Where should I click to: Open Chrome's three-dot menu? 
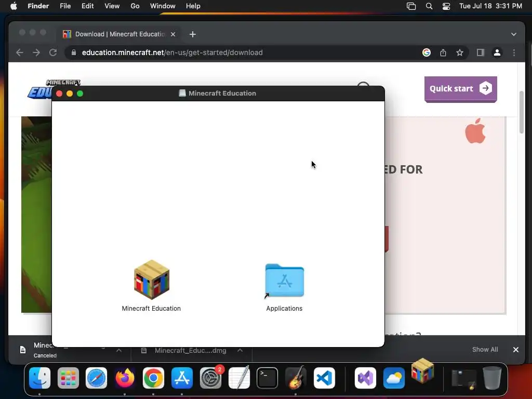coord(514,52)
